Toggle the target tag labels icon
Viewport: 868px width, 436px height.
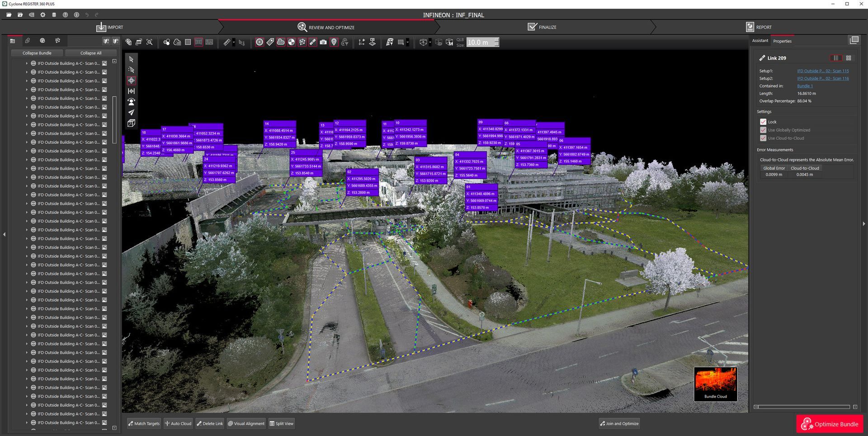point(270,42)
